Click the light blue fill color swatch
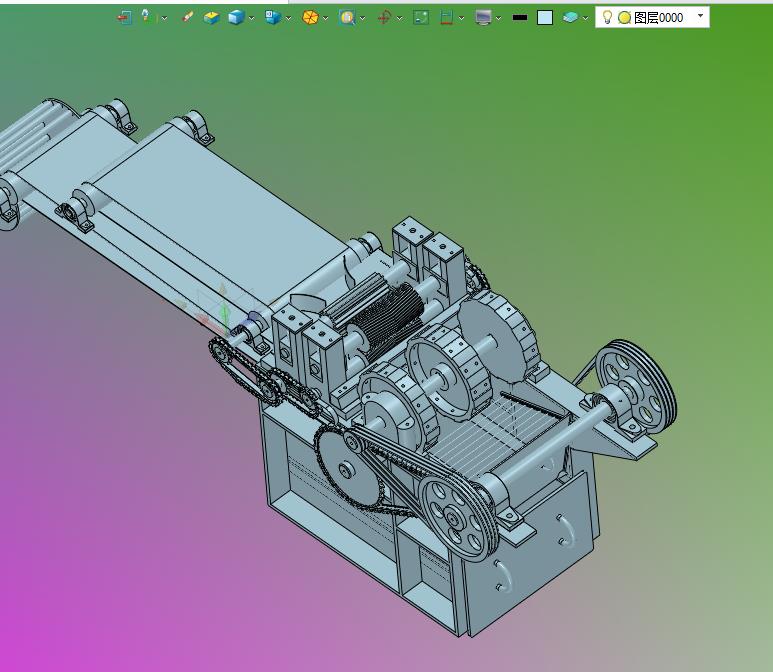773x672 pixels. coord(545,17)
